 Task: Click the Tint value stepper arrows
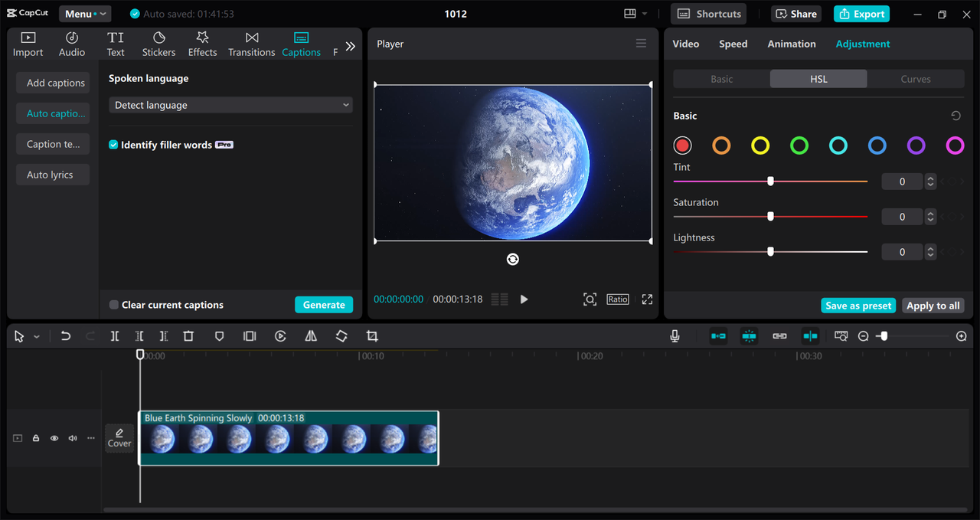click(930, 182)
